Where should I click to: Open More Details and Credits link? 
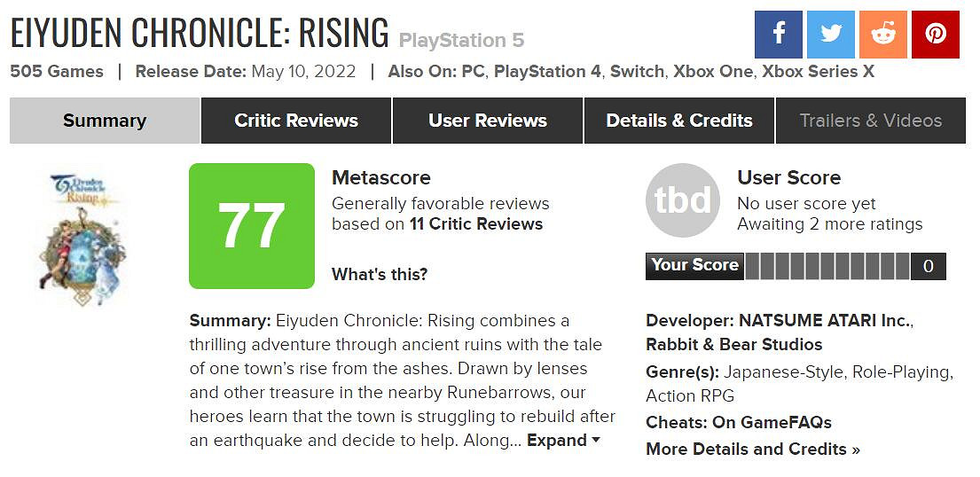point(753,450)
